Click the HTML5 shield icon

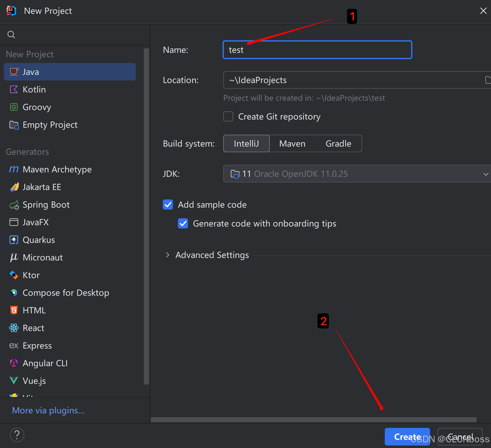[x=14, y=310]
